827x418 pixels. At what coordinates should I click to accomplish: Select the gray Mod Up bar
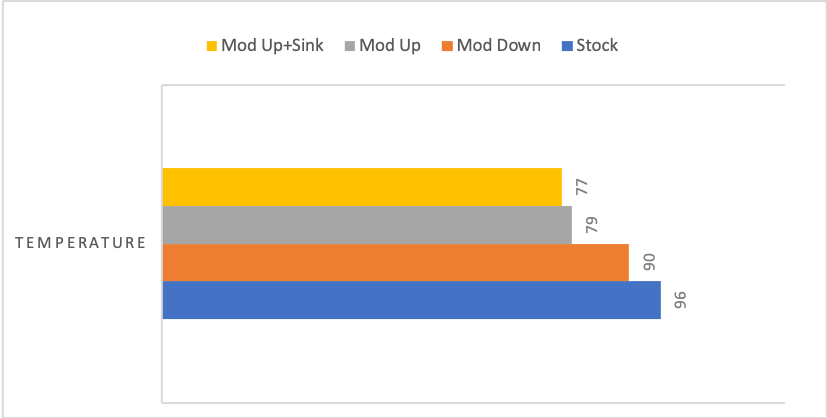pos(366,225)
